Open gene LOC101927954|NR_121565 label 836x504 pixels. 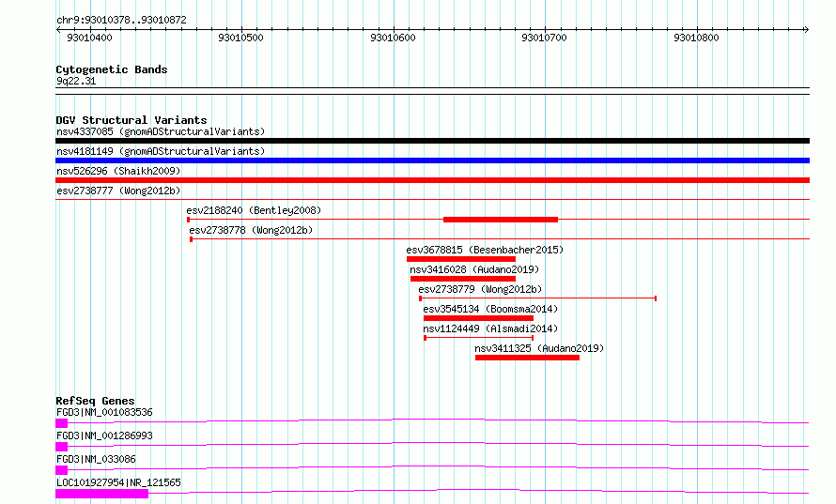118,482
